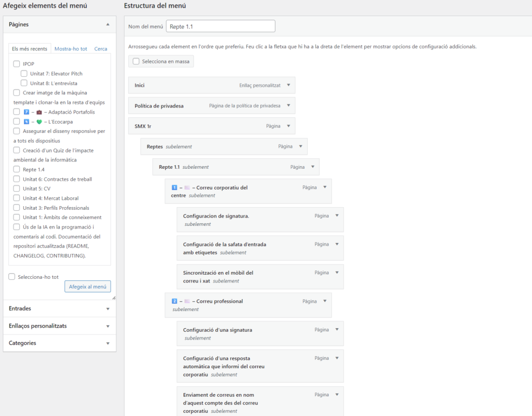Toggle arrow on Reptes subelement

tap(300, 146)
